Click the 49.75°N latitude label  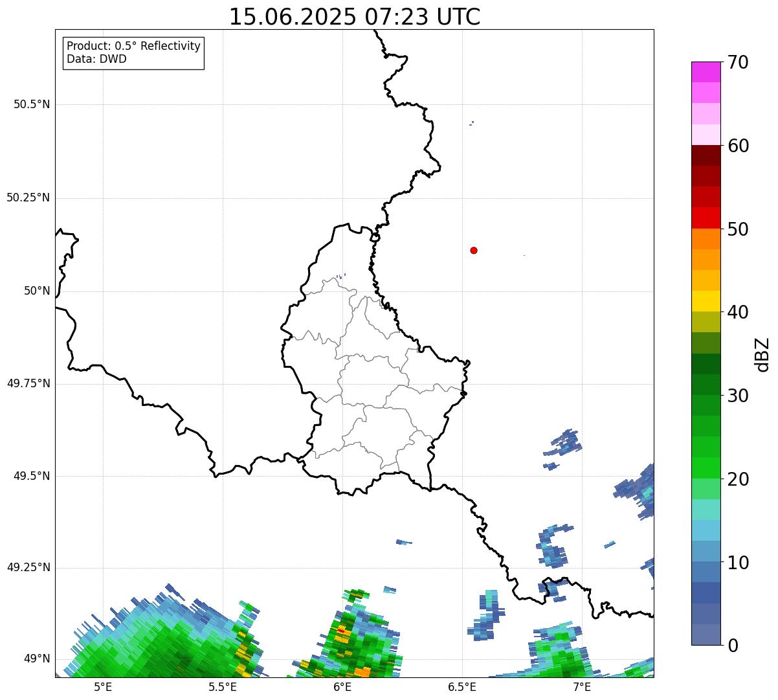click(28, 383)
